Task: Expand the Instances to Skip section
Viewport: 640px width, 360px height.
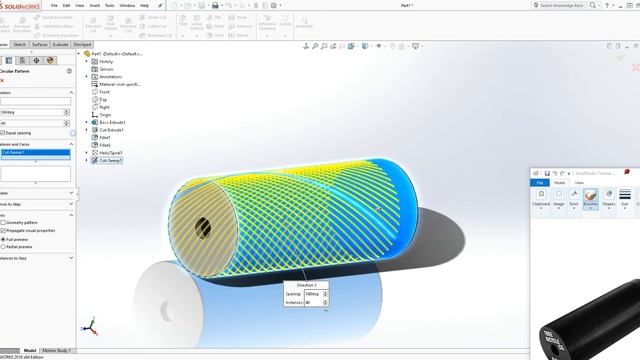Action: click(71, 204)
